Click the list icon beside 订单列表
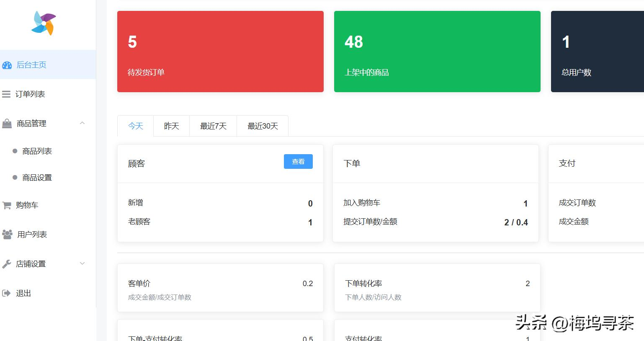Screen dimensions: 644x341 coord(6,94)
